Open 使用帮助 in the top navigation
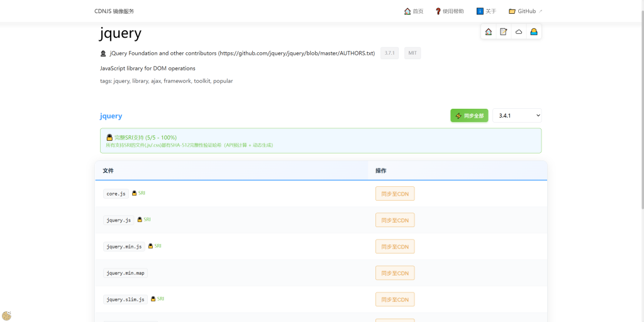Image resolution: width=644 pixels, height=322 pixels. (449, 11)
